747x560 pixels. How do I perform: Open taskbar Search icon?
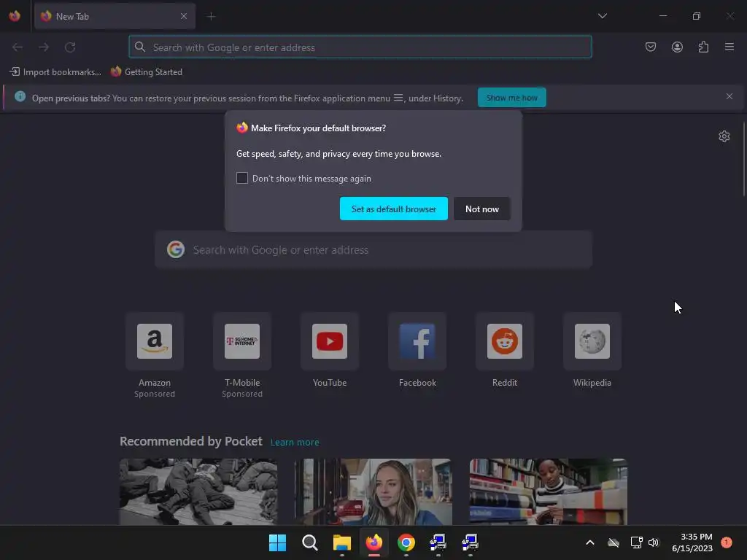309,542
